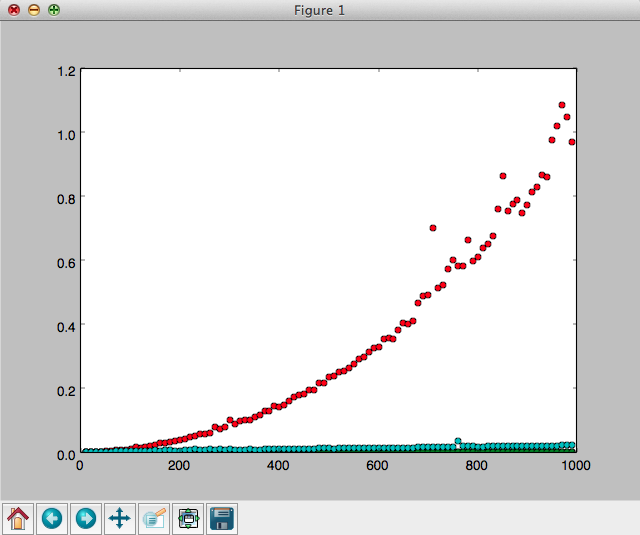This screenshot has width=640, height=535.
Task: Click the y-axis tick label 1.2
Action: point(66,71)
